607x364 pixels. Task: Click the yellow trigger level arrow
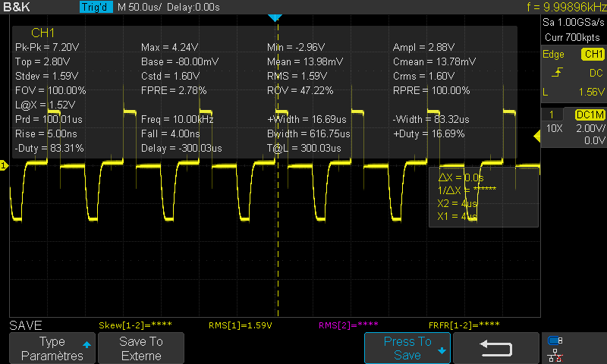tap(537, 136)
